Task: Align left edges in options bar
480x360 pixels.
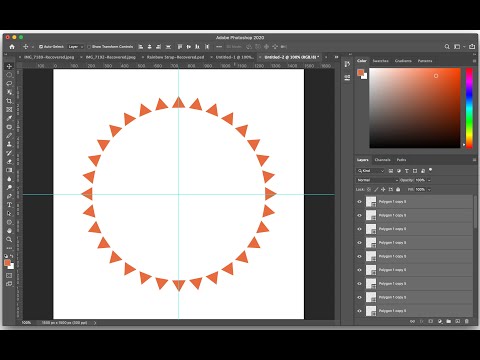Action: 141,47
